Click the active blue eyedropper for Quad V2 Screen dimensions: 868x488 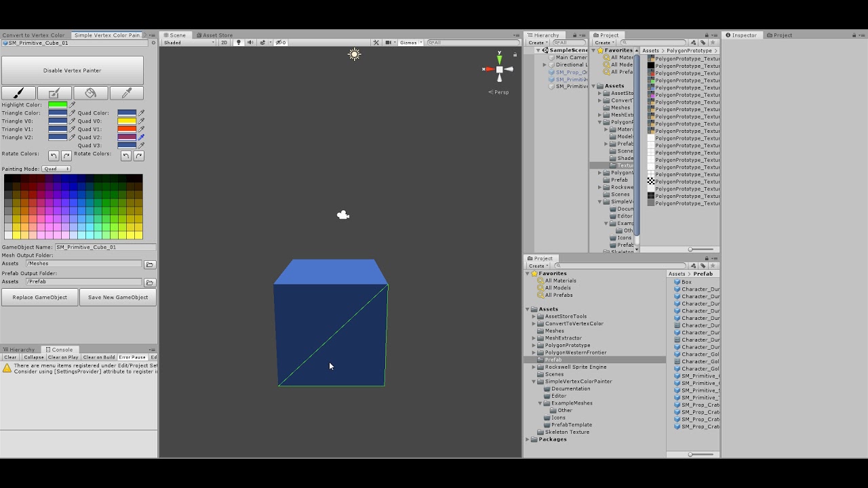pyautogui.click(x=142, y=138)
